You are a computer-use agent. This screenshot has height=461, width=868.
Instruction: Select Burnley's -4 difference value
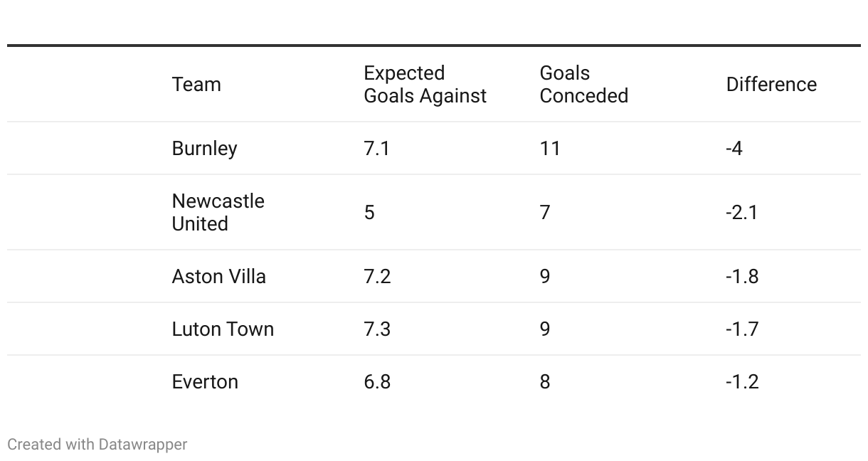click(734, 148)
